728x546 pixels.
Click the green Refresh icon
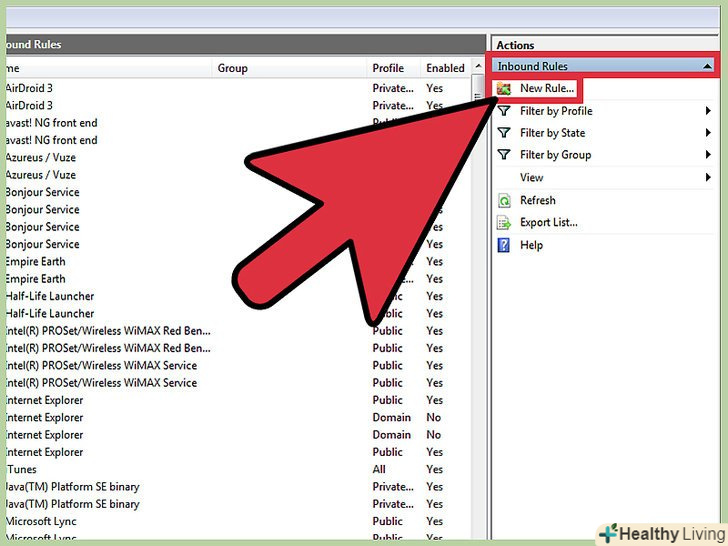click(x=504, y=201)
